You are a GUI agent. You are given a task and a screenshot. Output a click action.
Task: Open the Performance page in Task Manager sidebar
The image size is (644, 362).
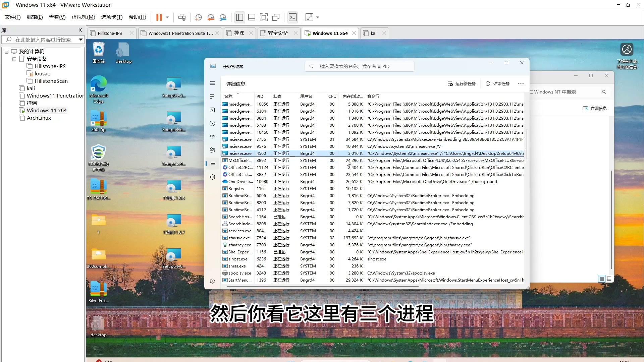(x=212, y=110)
